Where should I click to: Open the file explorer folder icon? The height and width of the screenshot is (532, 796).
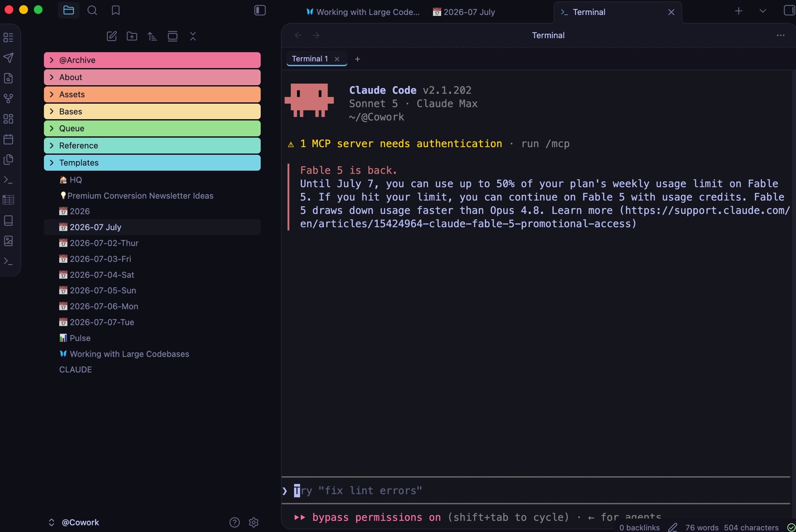pos(69,10)
